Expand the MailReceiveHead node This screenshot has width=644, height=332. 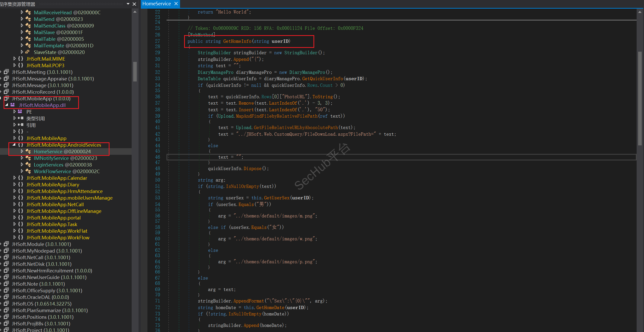tap(22, 12)
